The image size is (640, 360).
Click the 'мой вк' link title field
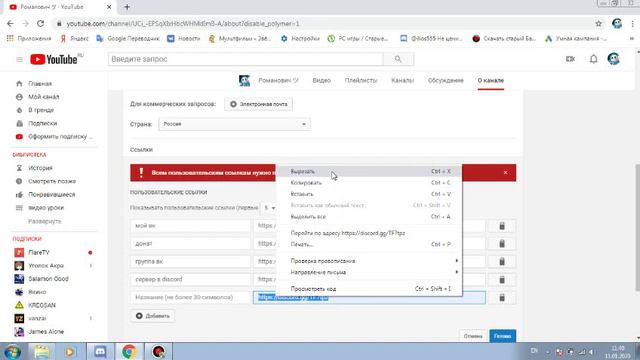(191, 226)
